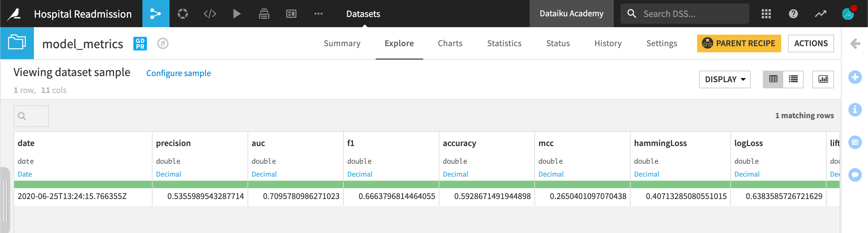Click the green validity bar under date
Viewport: 868px width, 233px height.
(83, 184)
